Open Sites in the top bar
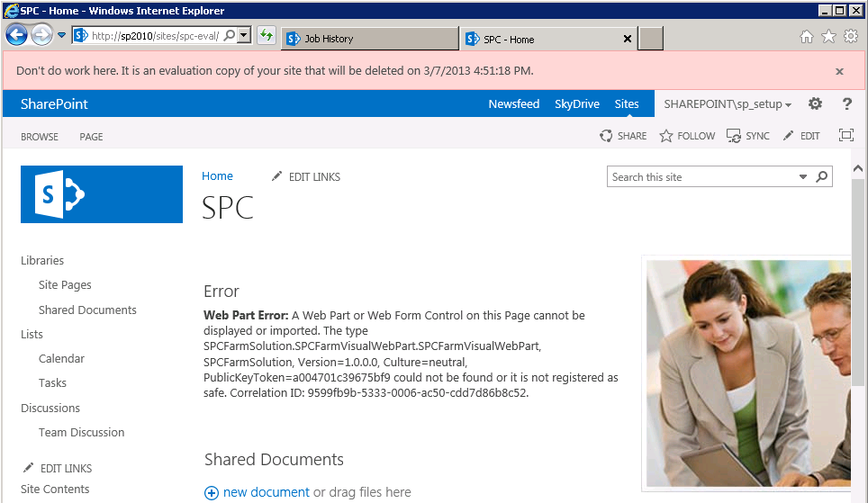Image resolution: width=868 pixels, height=503 pixels. pos(627,104)
